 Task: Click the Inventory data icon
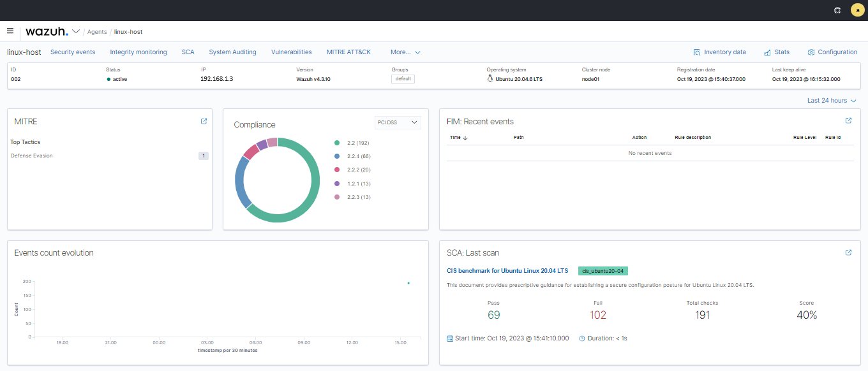click(x=696, y=52)
